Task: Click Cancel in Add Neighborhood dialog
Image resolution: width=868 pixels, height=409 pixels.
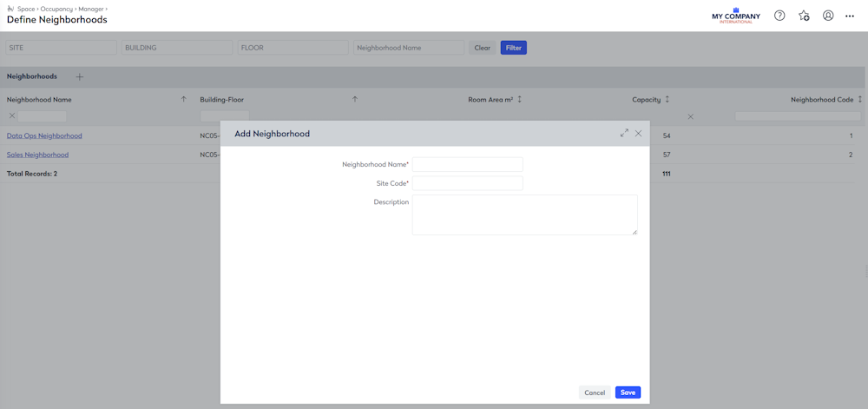Action: tap(595, 393)
